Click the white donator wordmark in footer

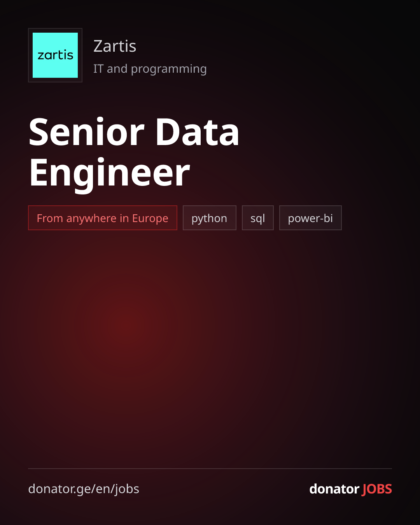tap(334, 489)
